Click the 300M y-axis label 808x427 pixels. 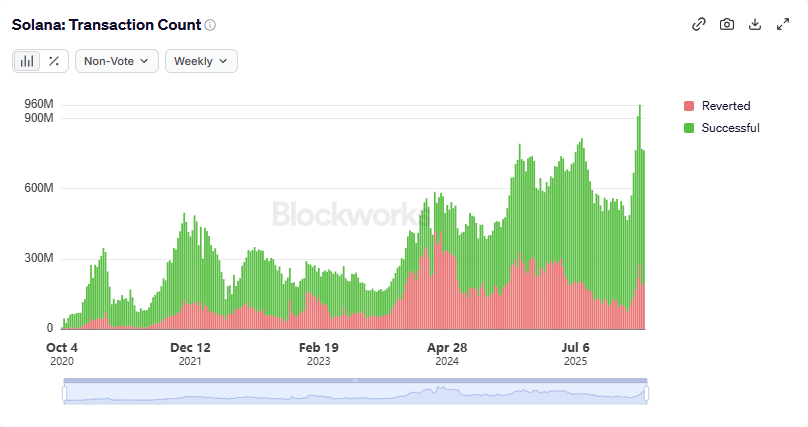[x=39, y=258]
